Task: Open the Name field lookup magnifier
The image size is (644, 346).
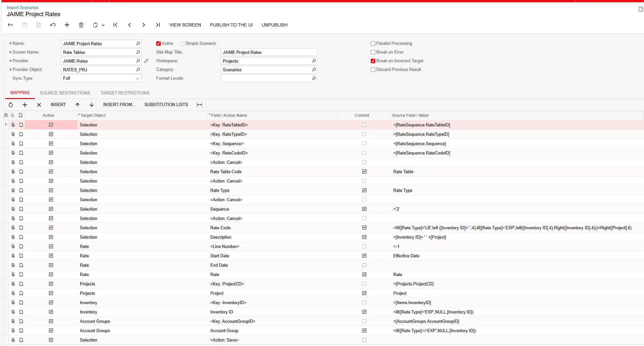Action: pyautogui.click(x=138, y=44)
